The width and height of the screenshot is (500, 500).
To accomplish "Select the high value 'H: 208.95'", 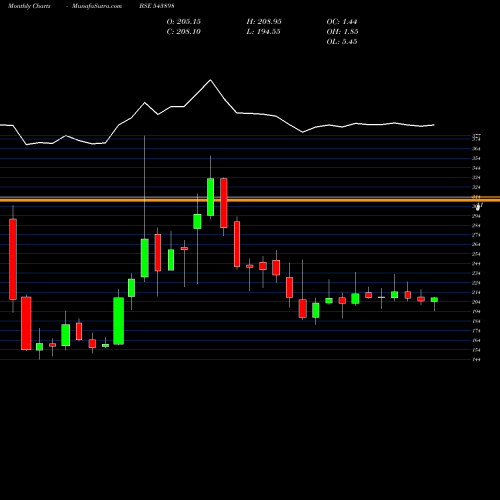I will coord(264,22).
